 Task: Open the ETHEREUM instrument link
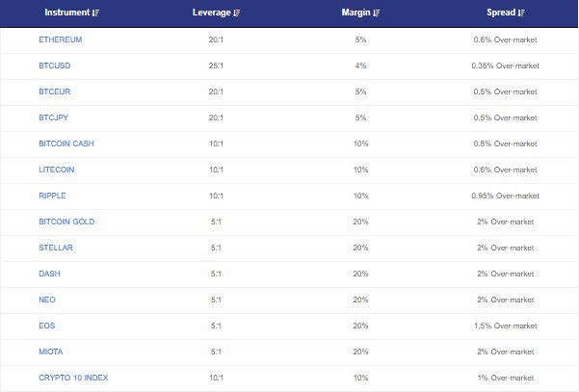pos(61,39)
